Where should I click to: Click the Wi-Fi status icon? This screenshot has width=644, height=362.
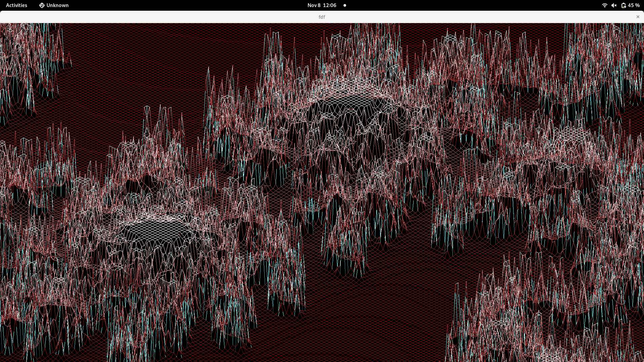[604, 5]
